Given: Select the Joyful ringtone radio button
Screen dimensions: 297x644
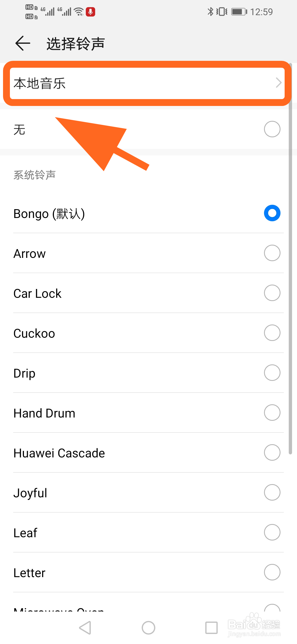Looking at the screenshot, I should coord(272,492).
